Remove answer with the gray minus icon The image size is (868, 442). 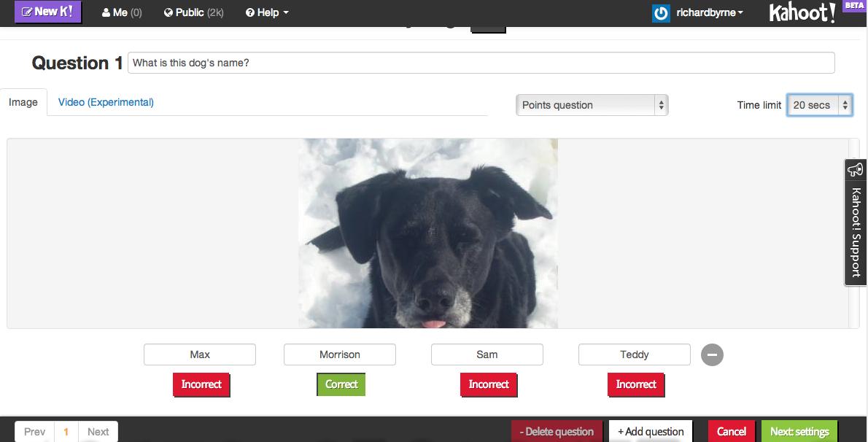[x=712, y=355]
